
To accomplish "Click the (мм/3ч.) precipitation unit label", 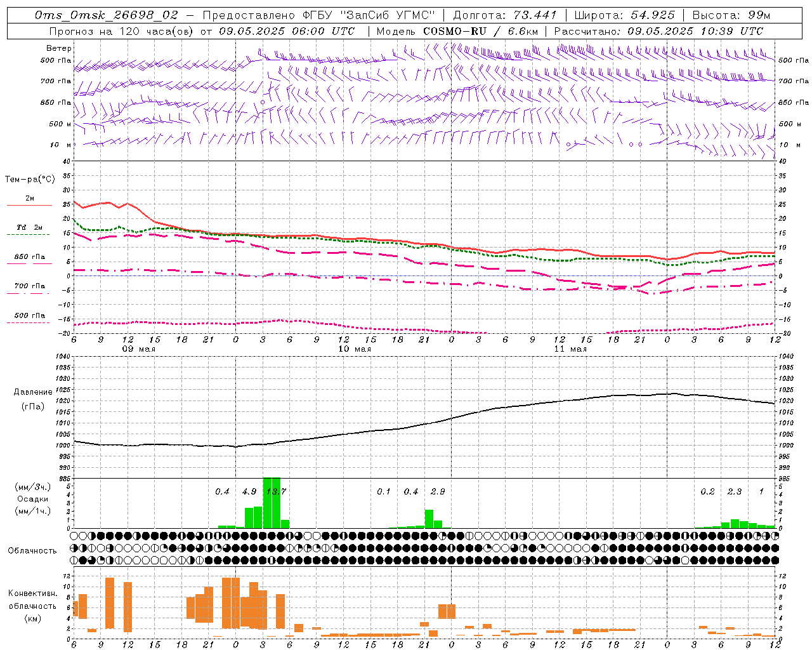I will coord(33,487).
